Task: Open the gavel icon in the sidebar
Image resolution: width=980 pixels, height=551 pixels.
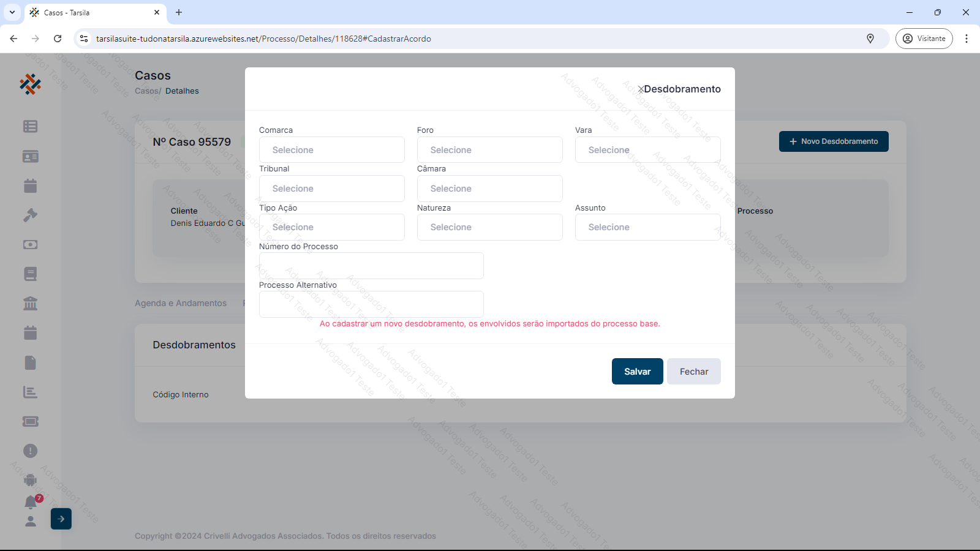Action: pyautogui.click(x=30, y=215)
